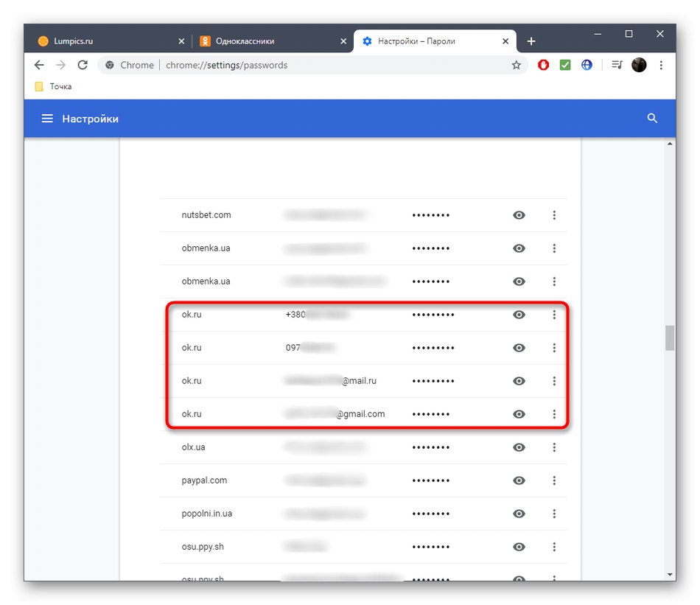Open the media control playlist icon
Viewport: 700px width, 605px height.
tap(617, 65)
